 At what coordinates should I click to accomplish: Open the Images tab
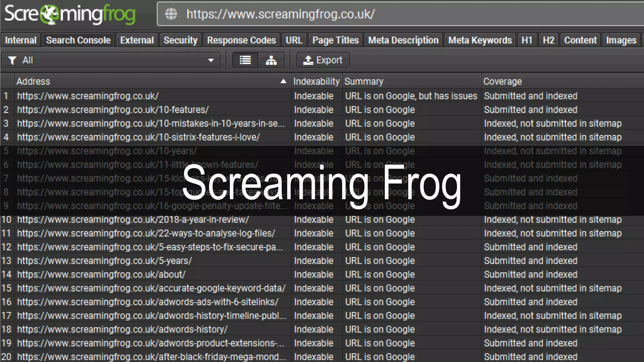point(621,40)
